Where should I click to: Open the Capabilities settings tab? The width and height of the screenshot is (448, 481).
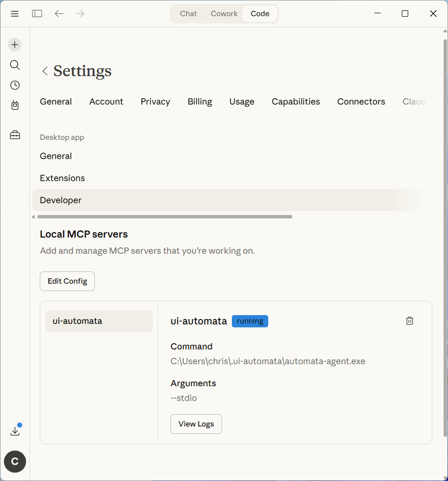(x=296, y=102)
